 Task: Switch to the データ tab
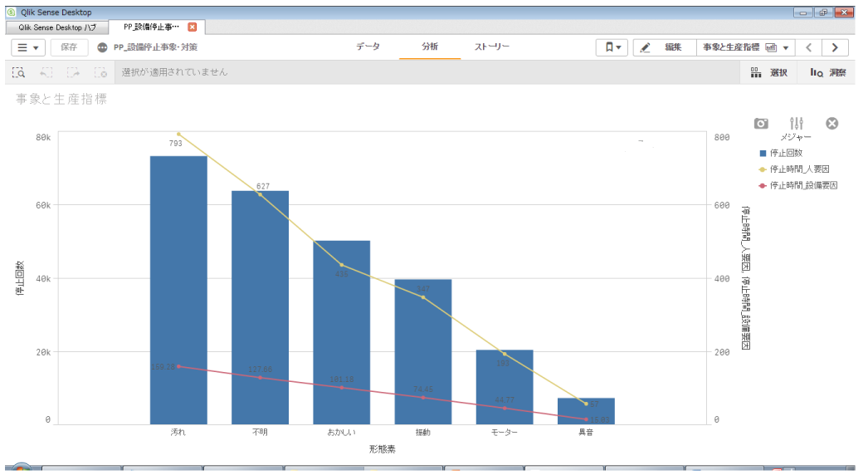pyautogui.click(x=368, y=47)
